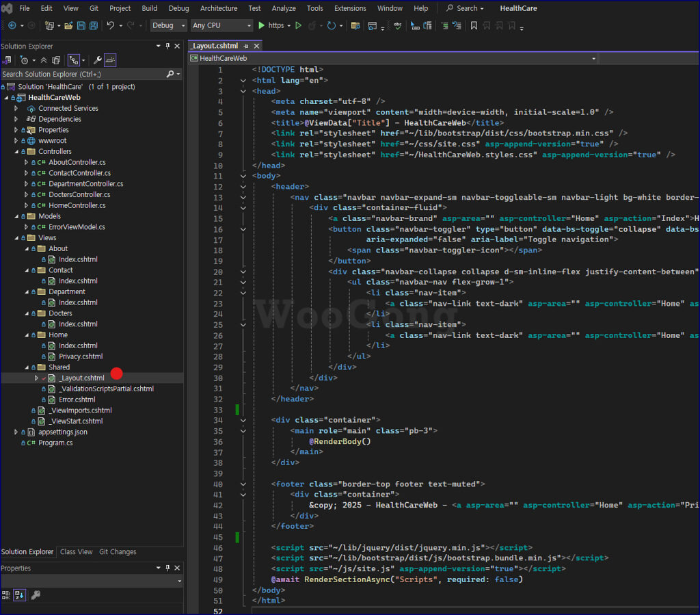This screenshot has width=700, height=615.
Task: Open the Solution Explorer window position menu
Action: coord(158,46)
